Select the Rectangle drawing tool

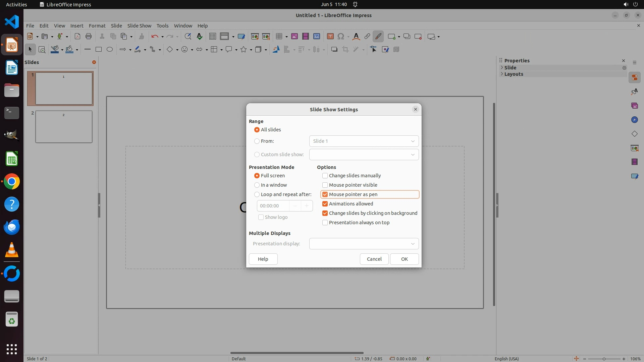pos(98,50)
